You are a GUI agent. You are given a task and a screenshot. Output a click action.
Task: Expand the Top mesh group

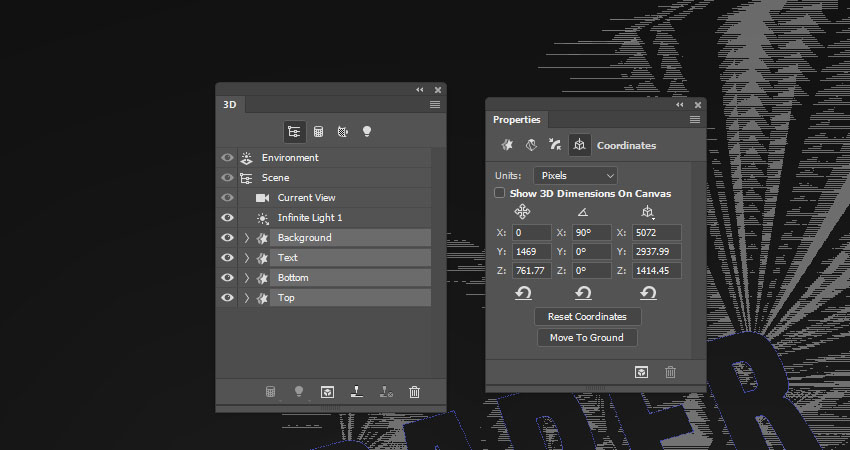click(247, 298)
